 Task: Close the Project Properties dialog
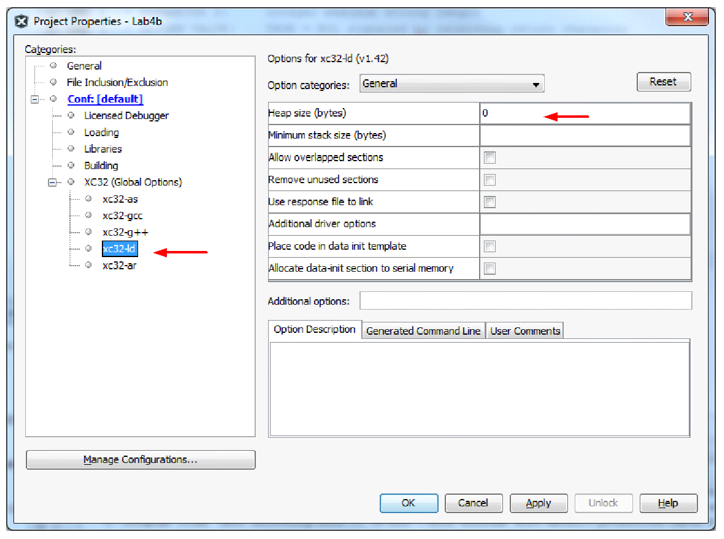pyautogui.click(x=687, y=17)
